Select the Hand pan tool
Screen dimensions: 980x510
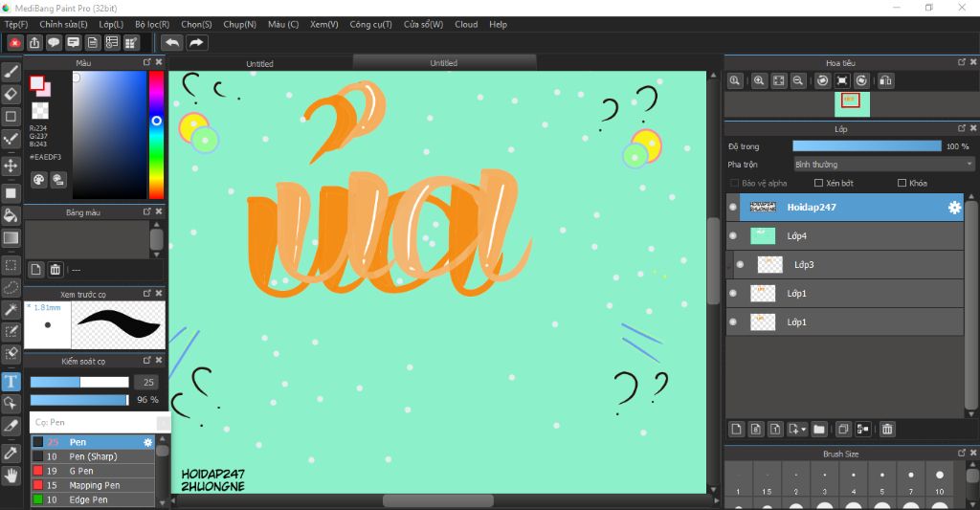pyautogui.click(x=11, y=477)
